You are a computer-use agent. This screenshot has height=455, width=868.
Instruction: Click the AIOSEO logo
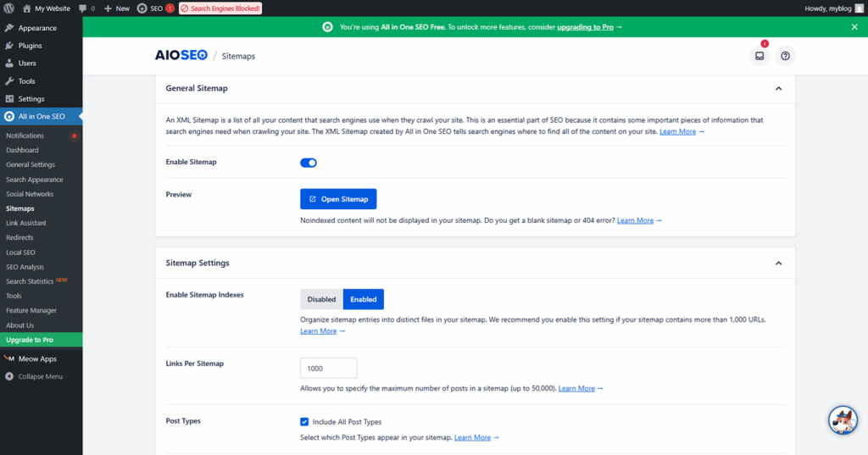pyautogui.click(x=181, y=55)
